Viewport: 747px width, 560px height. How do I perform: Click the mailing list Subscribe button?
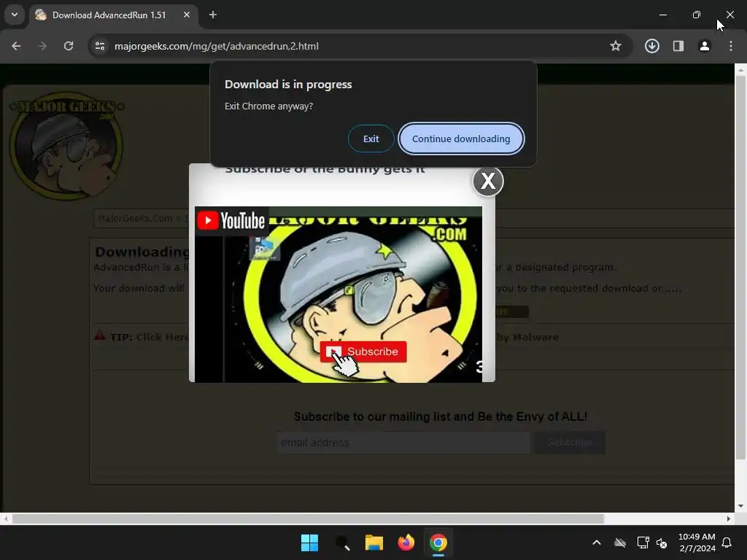click(570, 443)
